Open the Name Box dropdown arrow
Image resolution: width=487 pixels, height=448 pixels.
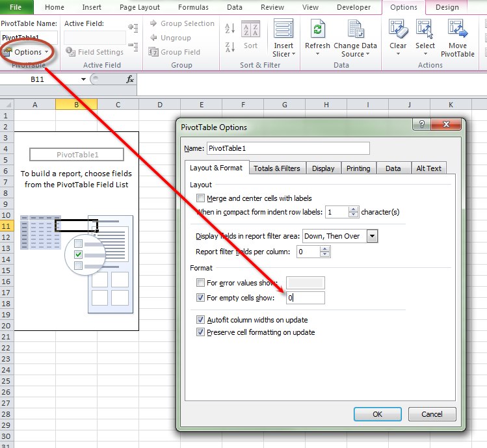pos(83,79)
